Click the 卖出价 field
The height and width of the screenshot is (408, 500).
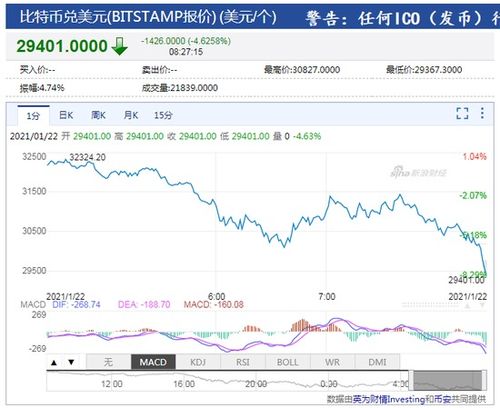pyautogui.click(x=159, y=70)
